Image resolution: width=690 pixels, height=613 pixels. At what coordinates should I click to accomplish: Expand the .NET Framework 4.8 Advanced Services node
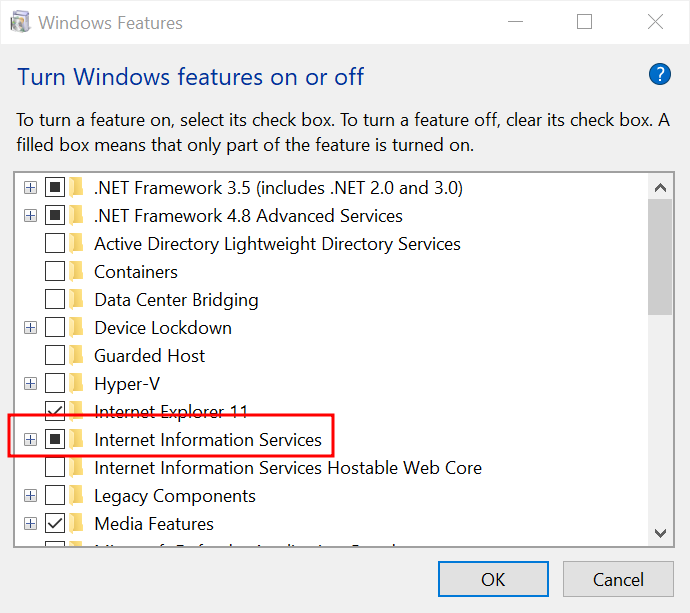click(x=30, y=216)
